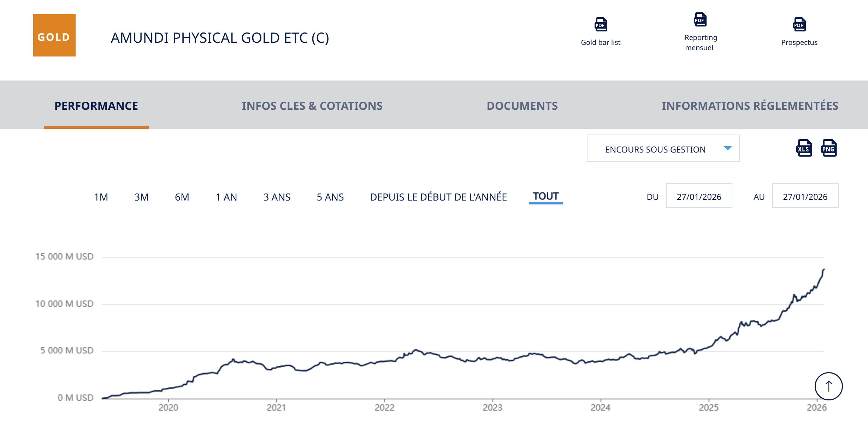Select Depuis le début de l'année range
868x429 pixels.
pyautogui.click(x=438, y=197)
